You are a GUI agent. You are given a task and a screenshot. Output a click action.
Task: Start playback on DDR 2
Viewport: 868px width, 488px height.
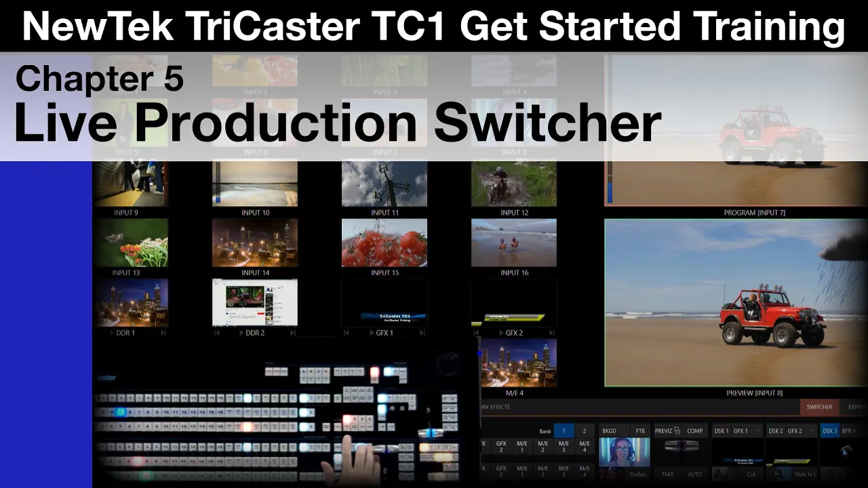click(241, 333)
